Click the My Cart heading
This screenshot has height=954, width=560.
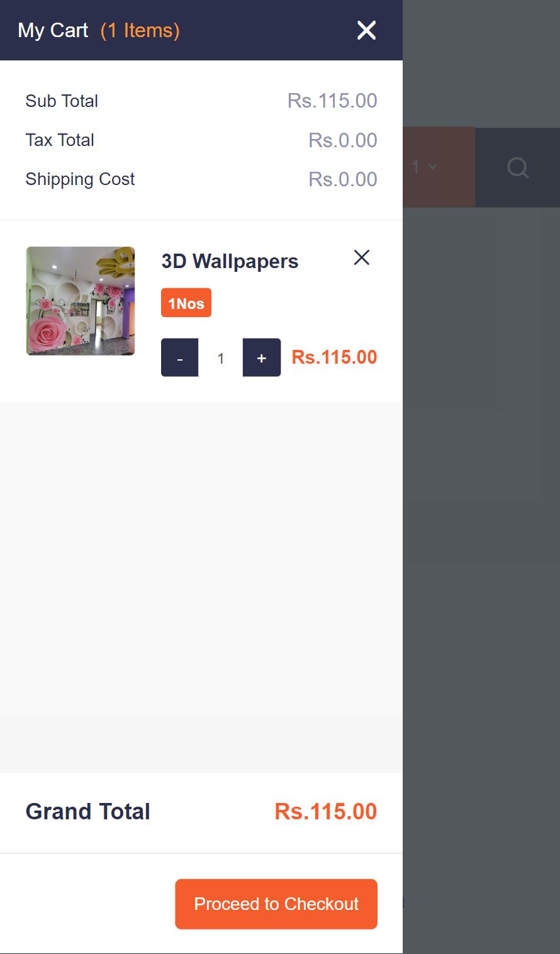(x=53, y=30)
